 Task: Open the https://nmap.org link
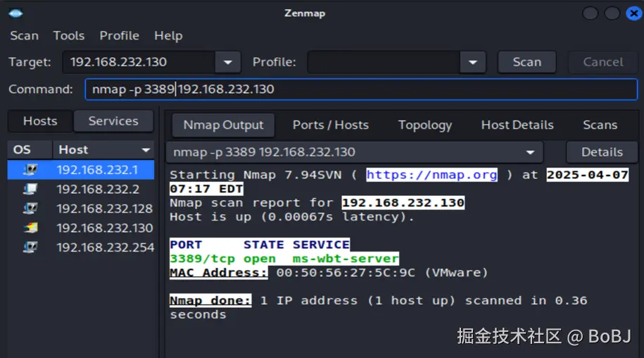pos(431,175)
